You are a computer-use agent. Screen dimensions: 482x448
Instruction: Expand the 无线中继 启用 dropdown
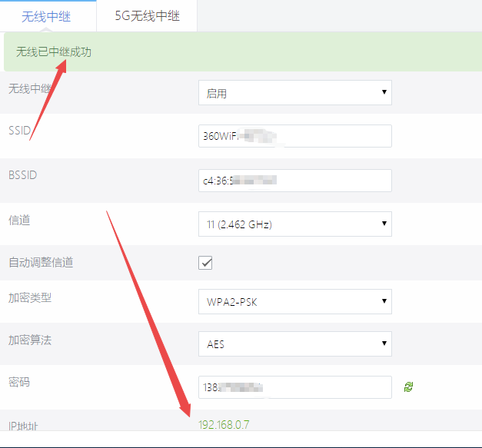coord(295,93)
